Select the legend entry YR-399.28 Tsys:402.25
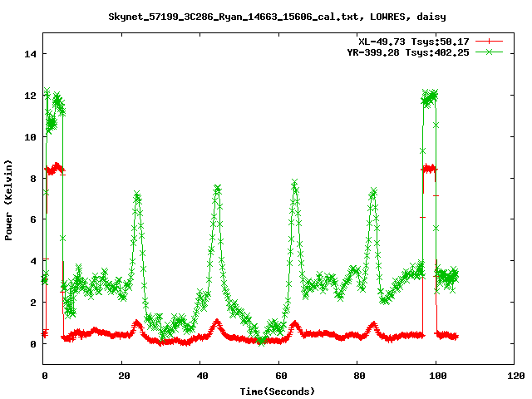 tap(408, 52)
